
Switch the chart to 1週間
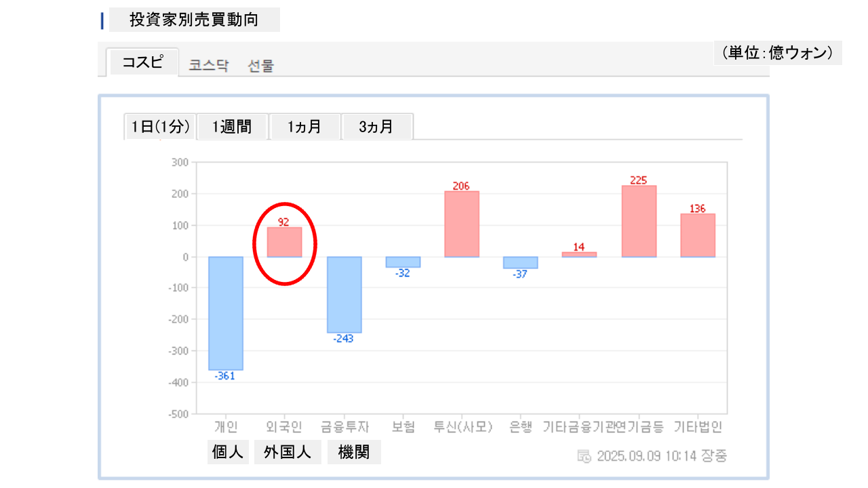pos(232,127)
